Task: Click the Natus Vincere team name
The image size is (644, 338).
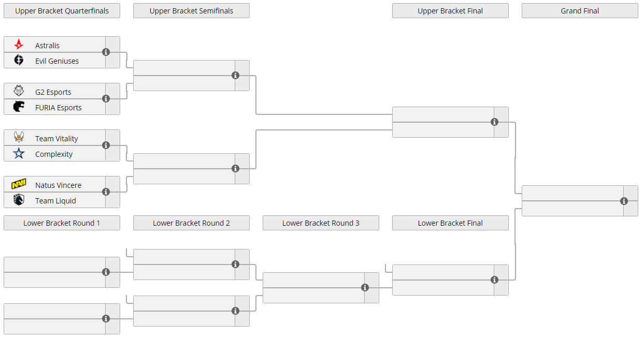Action: click(58, 185)
